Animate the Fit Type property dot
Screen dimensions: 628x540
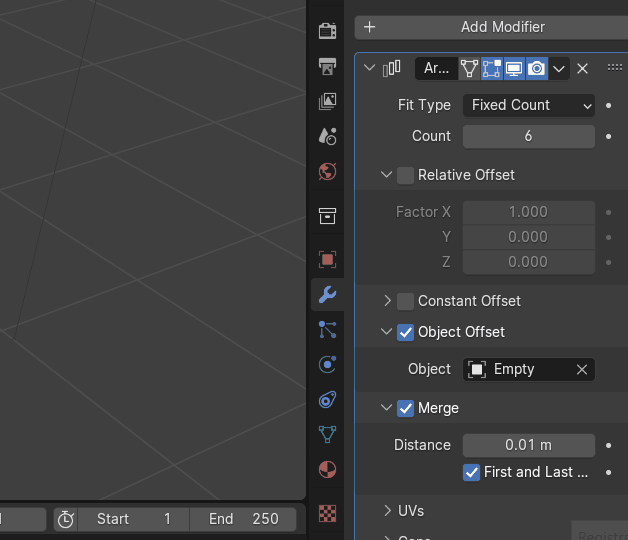[x=608, y=106]
